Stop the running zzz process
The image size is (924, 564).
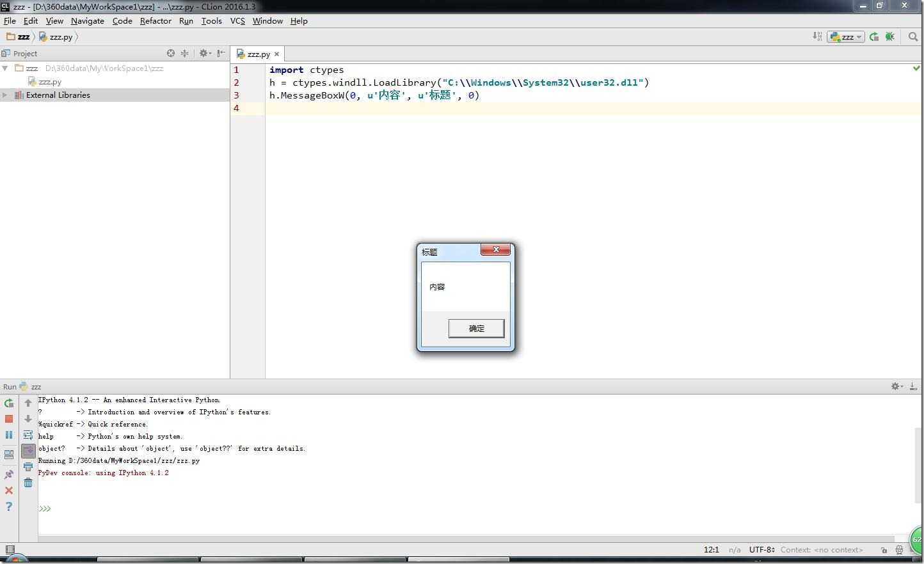point(9,419)
